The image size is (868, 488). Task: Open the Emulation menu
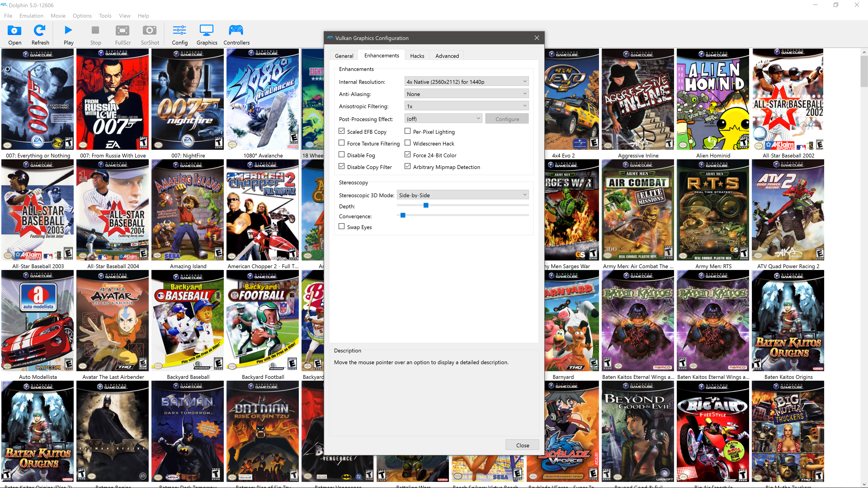tap(31, 16)
